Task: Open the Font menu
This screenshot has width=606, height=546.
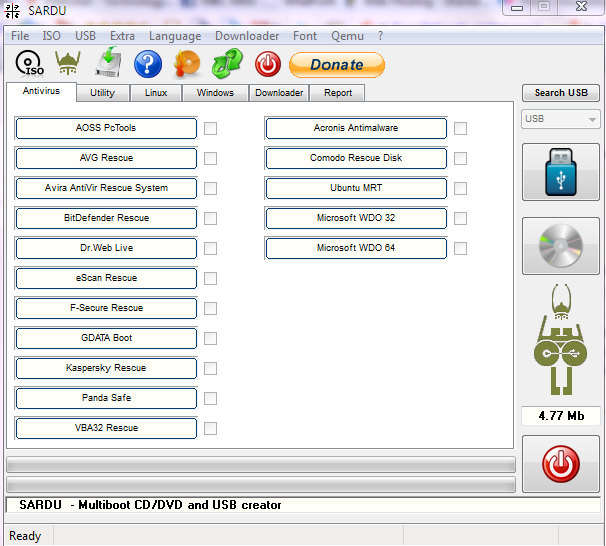Action: (x=305, y=36)
